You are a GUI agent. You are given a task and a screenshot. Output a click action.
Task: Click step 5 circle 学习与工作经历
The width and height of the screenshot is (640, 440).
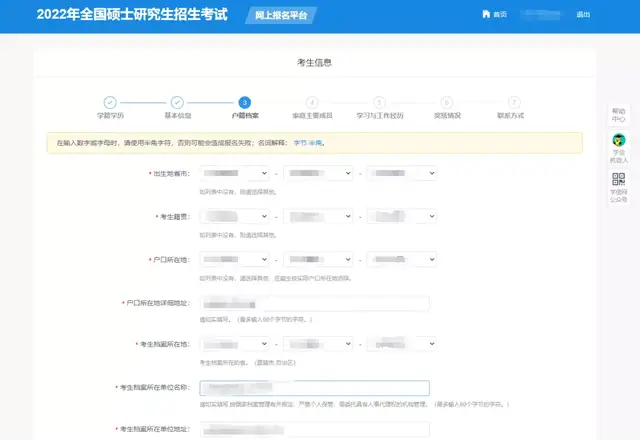click(379, 102)
